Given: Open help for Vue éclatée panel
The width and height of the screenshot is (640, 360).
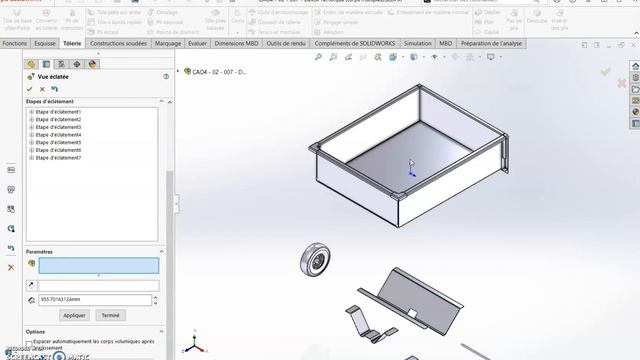Looking at the screenshot, I should 166,76.
